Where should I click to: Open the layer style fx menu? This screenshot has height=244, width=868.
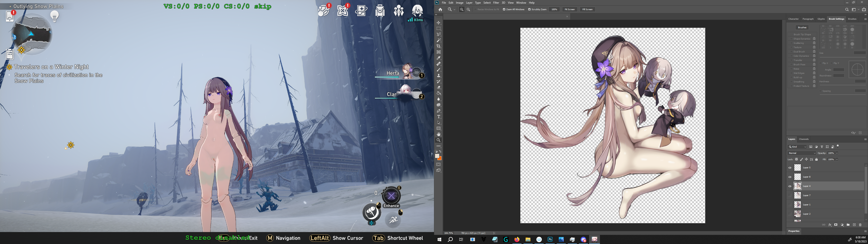pyautogui.click(x=830, y=225)
